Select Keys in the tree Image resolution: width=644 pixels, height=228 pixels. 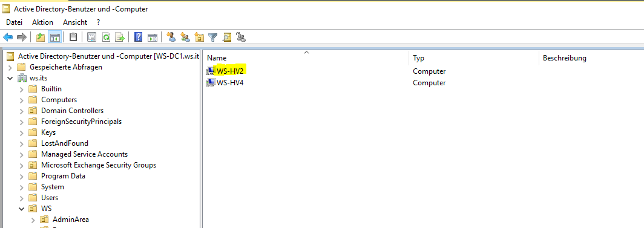point(48,132)
